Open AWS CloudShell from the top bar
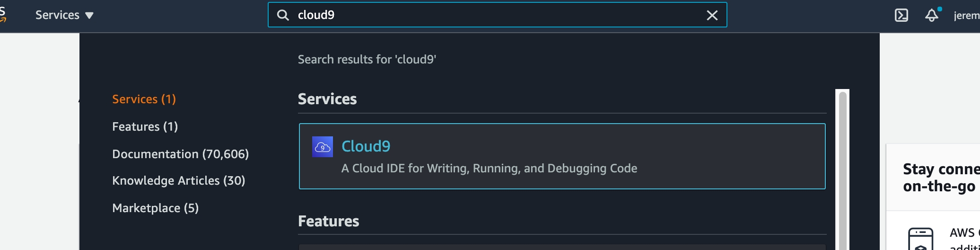Image resolution: width=980 pixels, height=250 pixels. tap(901, 15)
